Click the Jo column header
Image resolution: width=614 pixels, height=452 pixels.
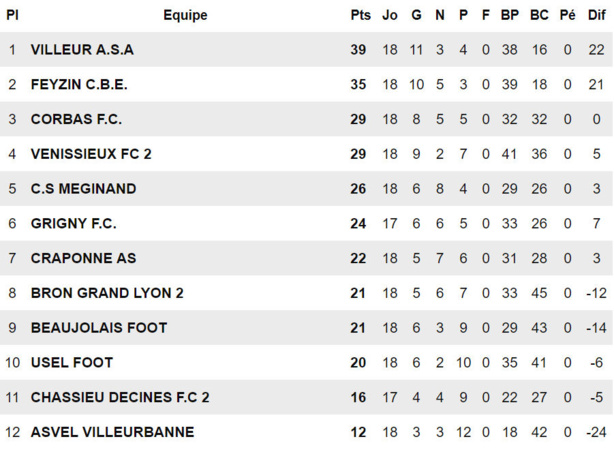point(390,15)
